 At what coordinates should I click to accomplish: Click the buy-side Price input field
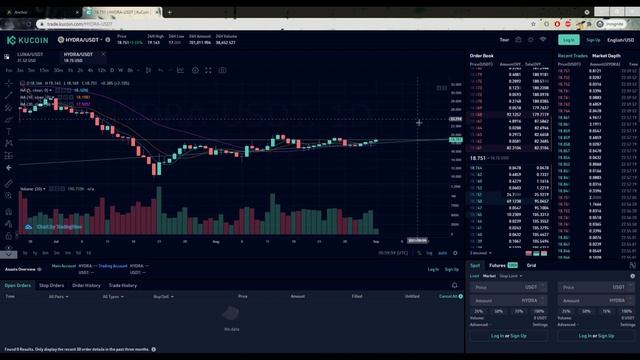508,287
